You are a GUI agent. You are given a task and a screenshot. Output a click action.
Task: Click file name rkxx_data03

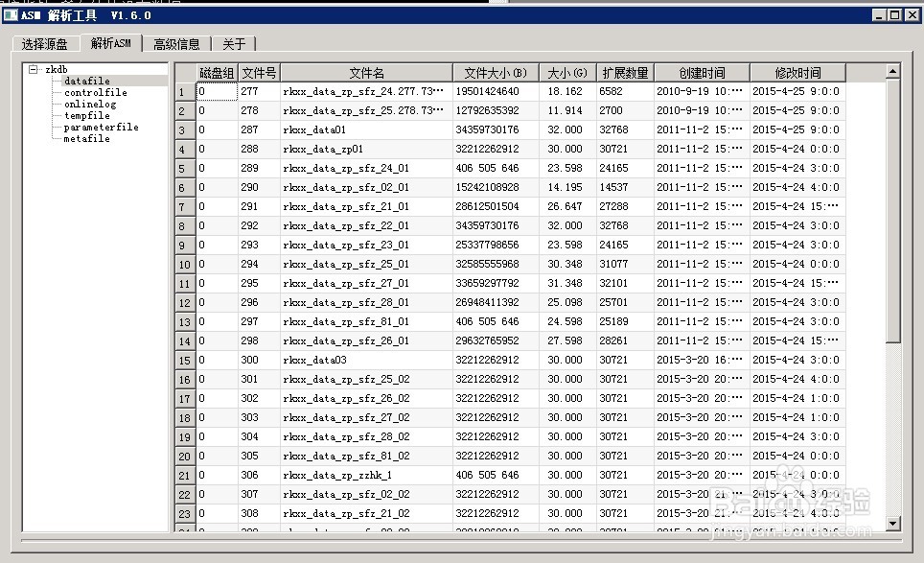coord(314,360)
